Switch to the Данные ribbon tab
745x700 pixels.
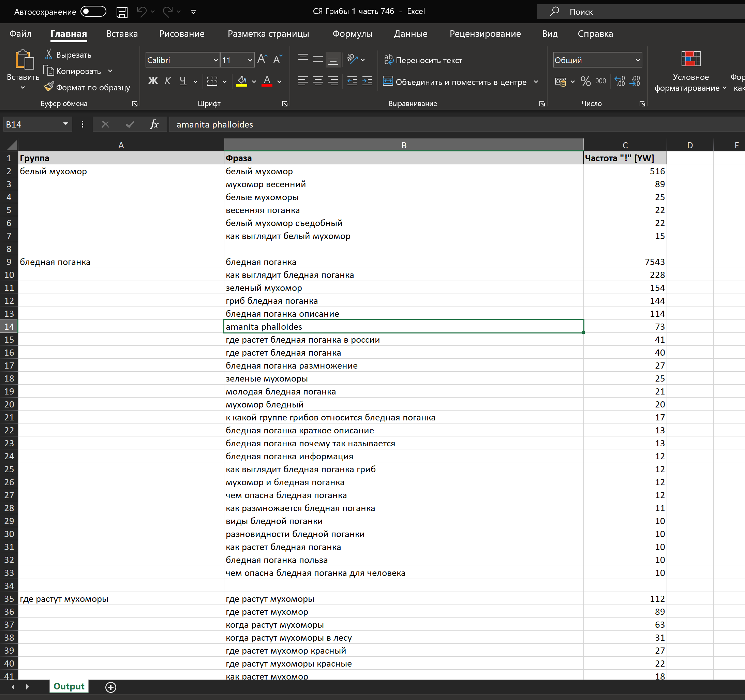coord(411,34)
